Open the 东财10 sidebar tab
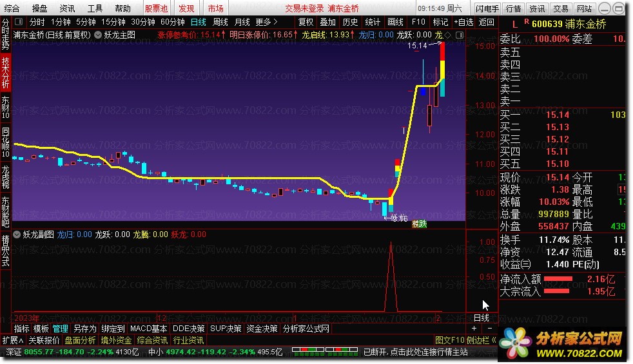This screenshot has width=633, height=364. coord(5,108)
